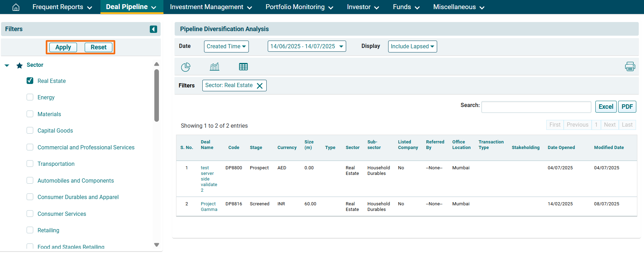Open the Portfolio Monitoring menu
This screenshot has width=644, height=255.
299,7
